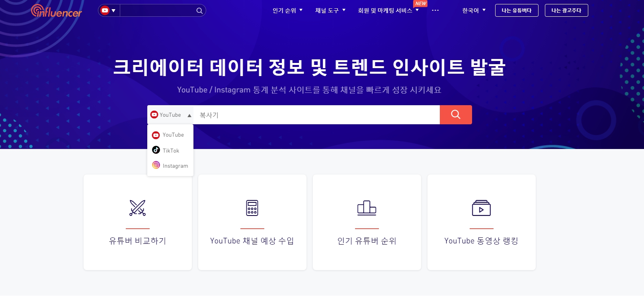Open the YouTube platform selector in the top search bar

(x=109, y=11)
